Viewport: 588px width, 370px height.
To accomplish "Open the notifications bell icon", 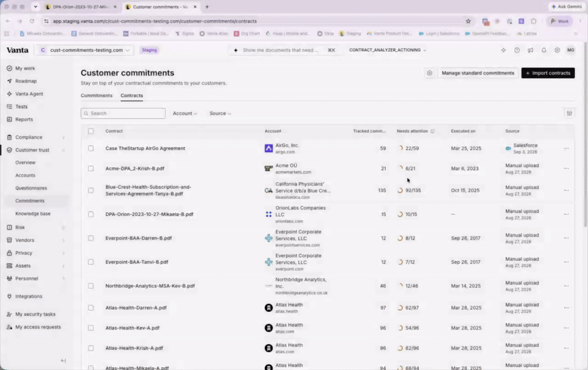I will [544, 50].
